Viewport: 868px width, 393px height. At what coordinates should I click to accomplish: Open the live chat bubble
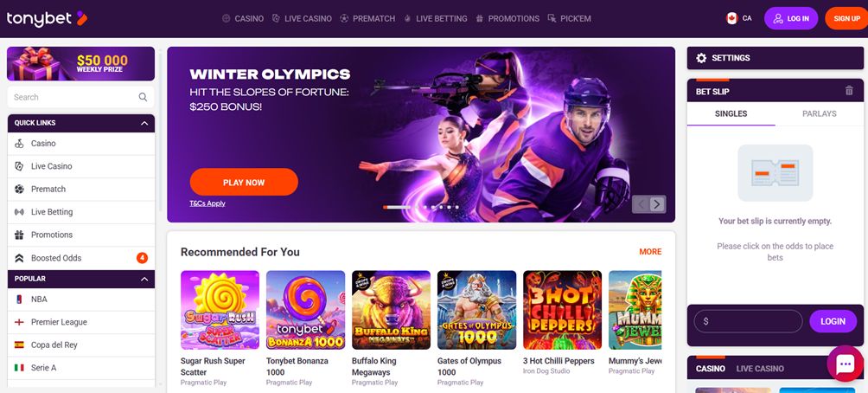click(845, 364)
